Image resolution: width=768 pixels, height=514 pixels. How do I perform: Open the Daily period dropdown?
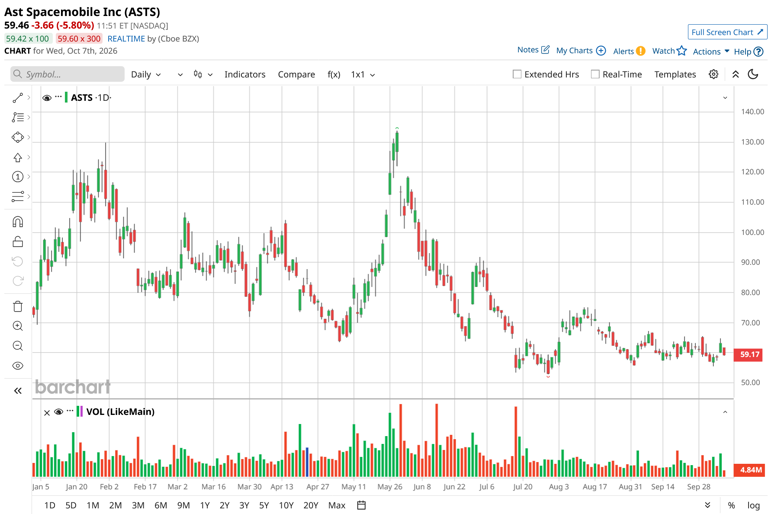(146, 74)
